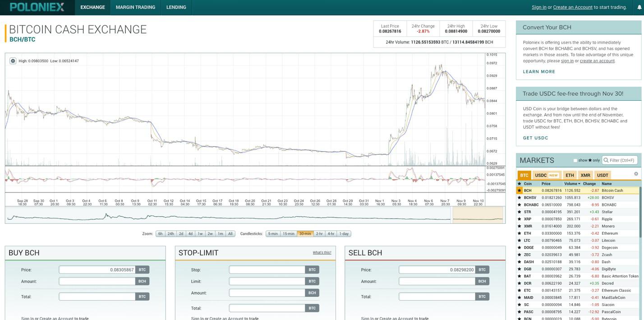Toggle favorite star for MAID row
Image resolution: width=644 pixels, height=320 pixels.
tap(519, 297)
